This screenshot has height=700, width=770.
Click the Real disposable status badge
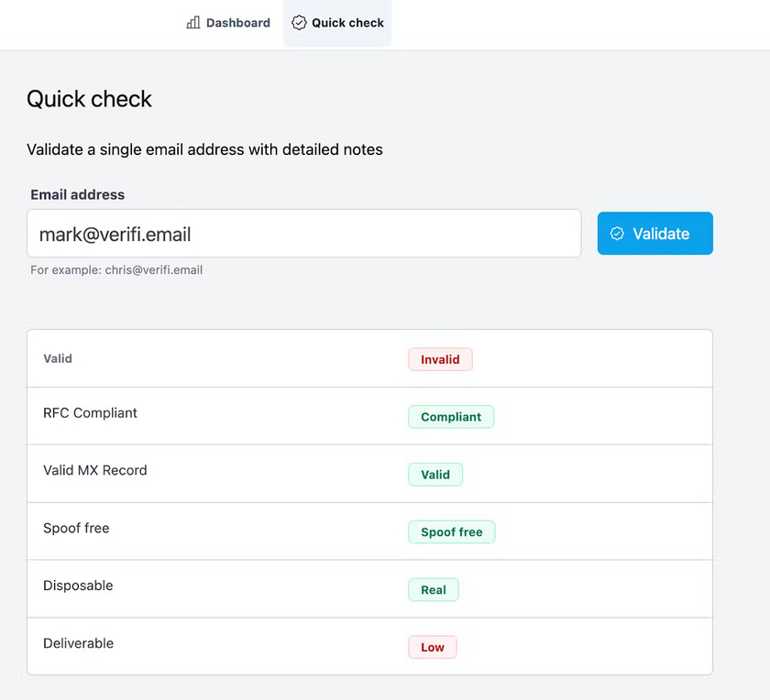click(x=434, y=590)
